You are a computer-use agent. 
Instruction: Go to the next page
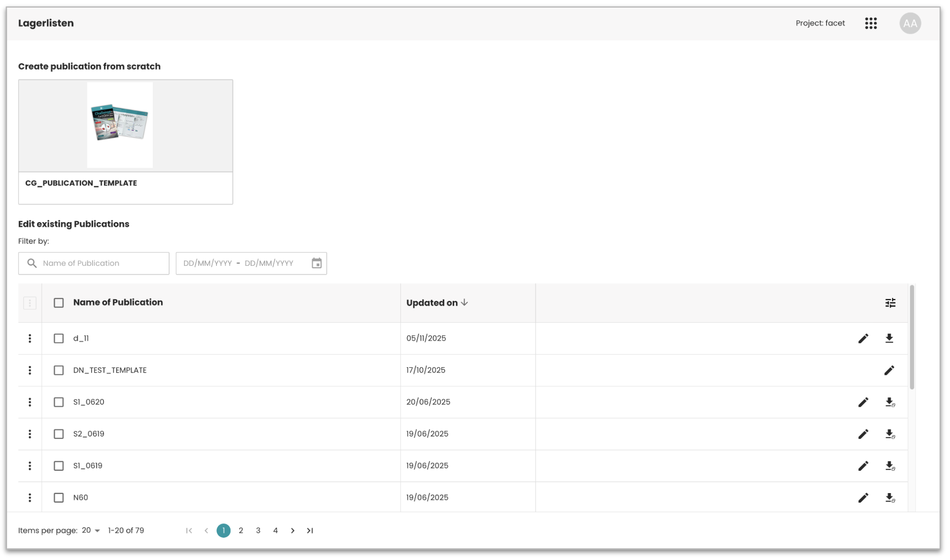click(292, 531)
